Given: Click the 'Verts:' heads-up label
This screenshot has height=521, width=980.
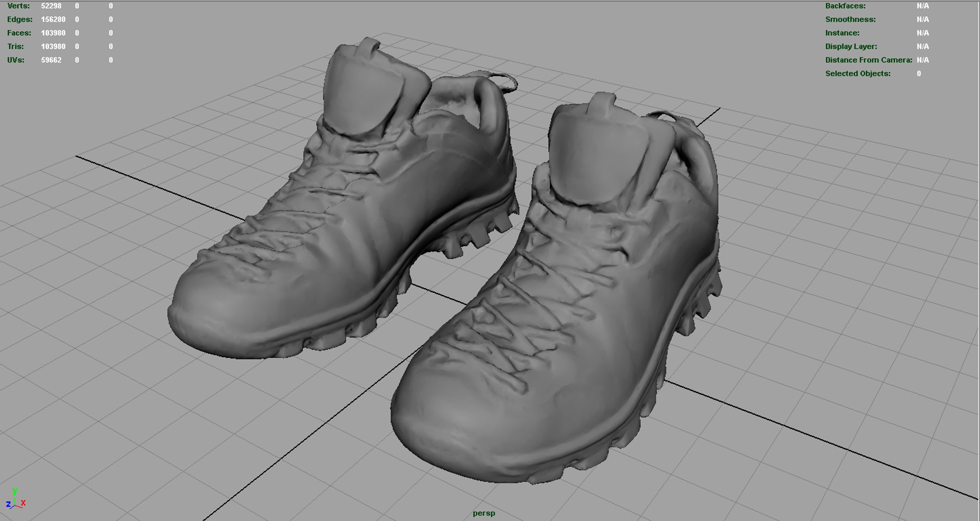Looking at the screenshot, I should 18,6.
